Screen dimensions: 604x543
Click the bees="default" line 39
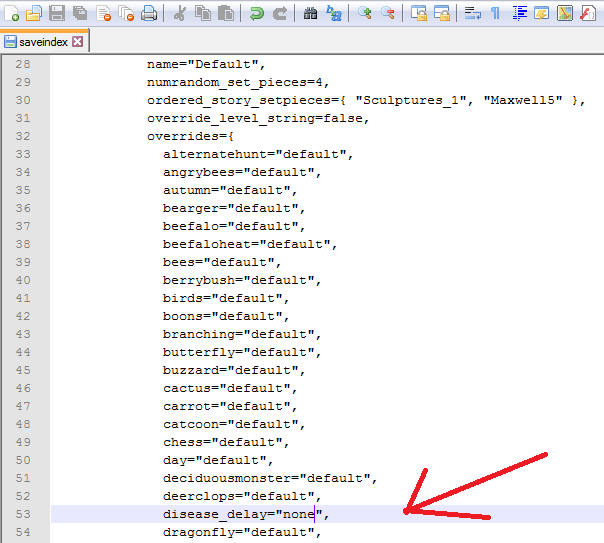tap(222, 262)
